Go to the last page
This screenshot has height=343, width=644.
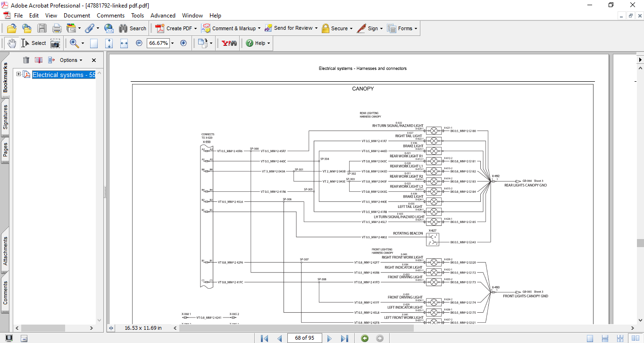(x=344, y=338)
